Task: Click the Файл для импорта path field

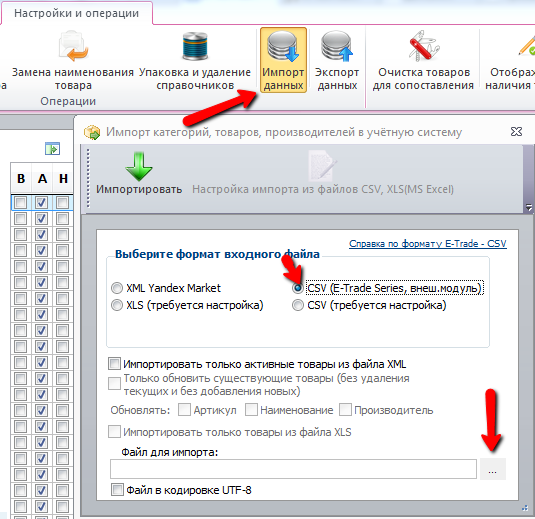Action: pos(293,469)
